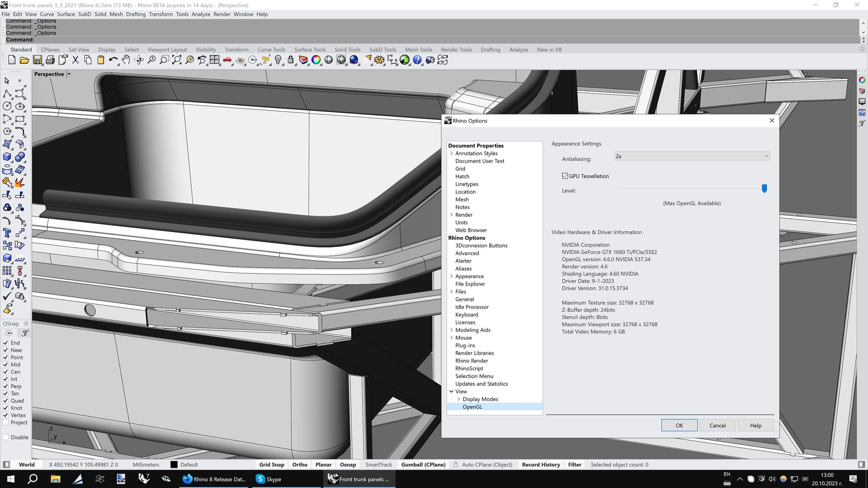Click the red car icon in toolbar
This screenshot has width=868, height=488.
click(227, 60)
